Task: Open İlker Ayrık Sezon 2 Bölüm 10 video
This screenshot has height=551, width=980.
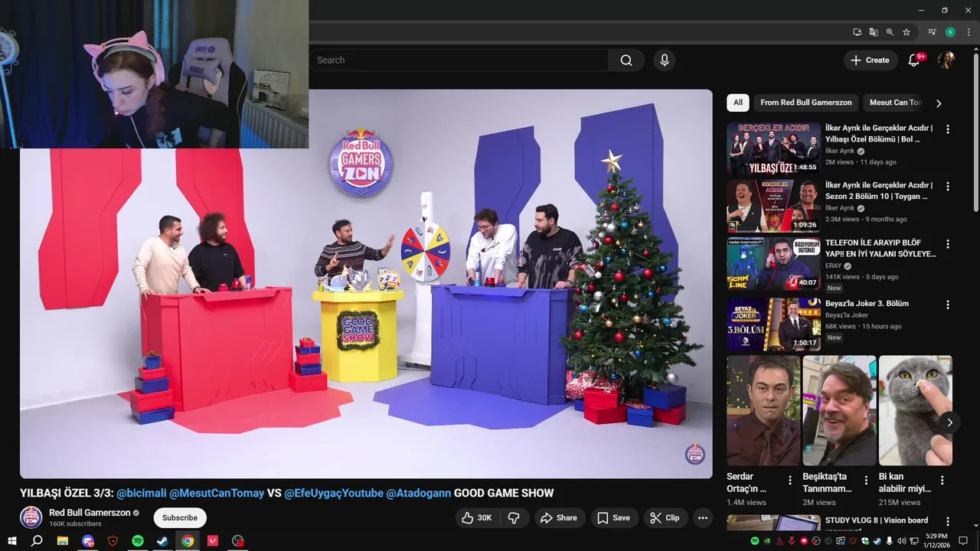Action: click(x=773, y=206)
